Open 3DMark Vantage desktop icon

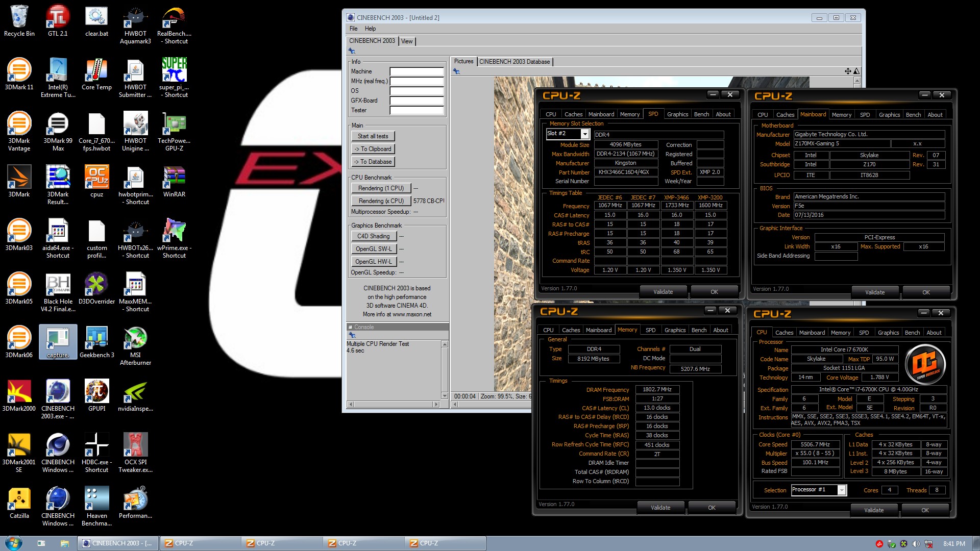click(x=19, y=132)
